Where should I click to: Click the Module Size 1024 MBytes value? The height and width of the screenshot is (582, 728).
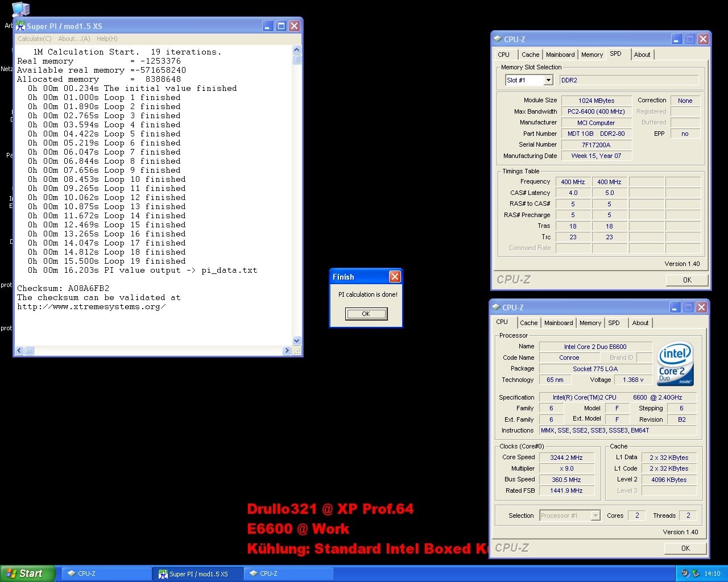596,101
